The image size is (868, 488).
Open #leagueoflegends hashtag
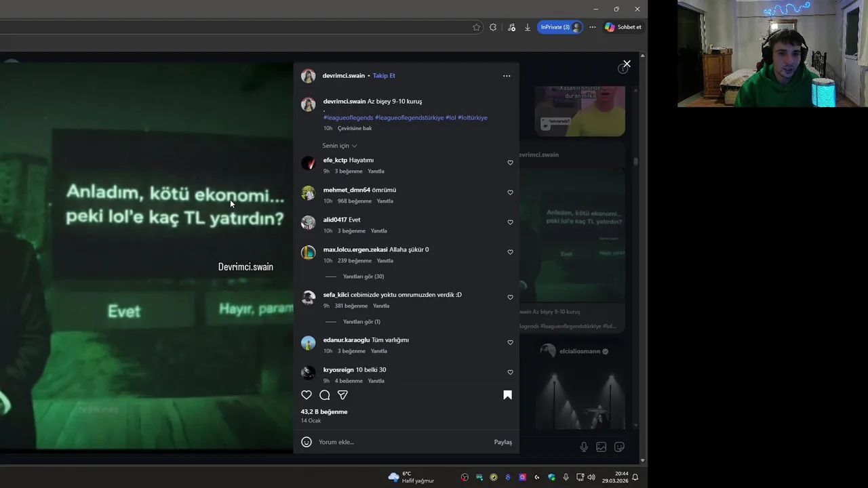[349, 118]
